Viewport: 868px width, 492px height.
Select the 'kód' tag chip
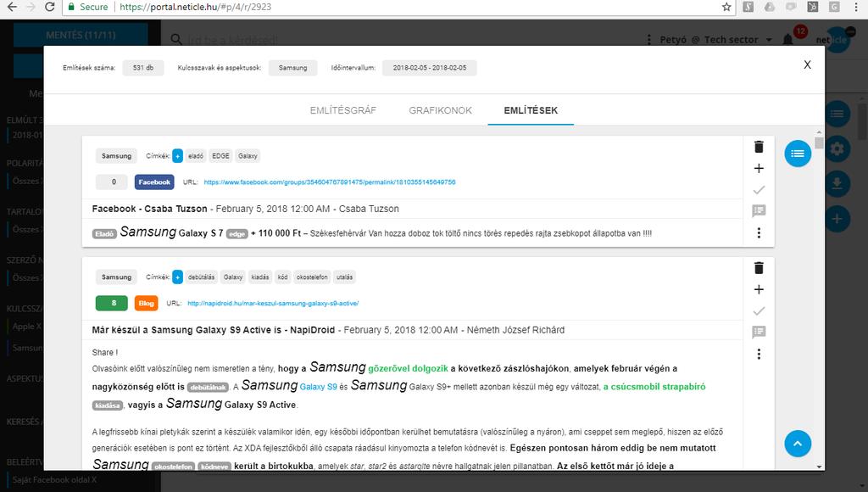[x=282, y=277]
